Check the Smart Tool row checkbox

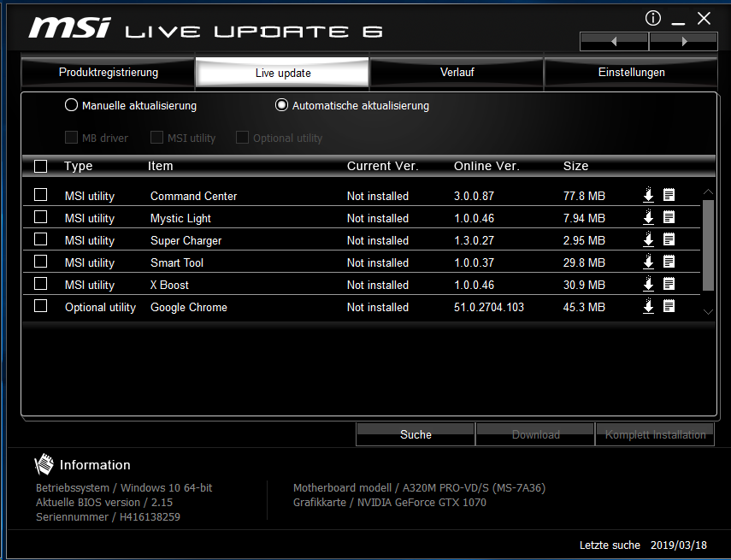click(x=40, y=262)
